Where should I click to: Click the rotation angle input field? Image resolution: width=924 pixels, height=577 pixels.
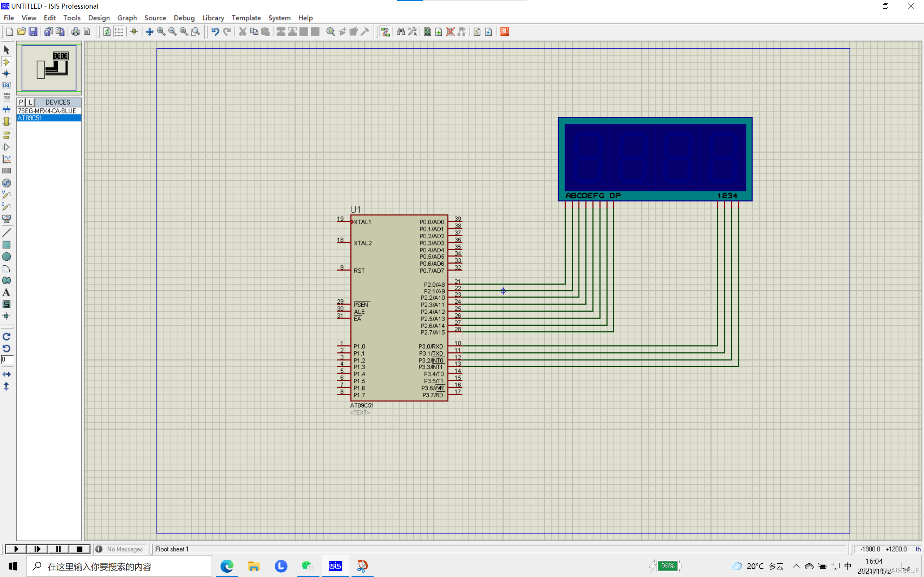click(7, 359)
